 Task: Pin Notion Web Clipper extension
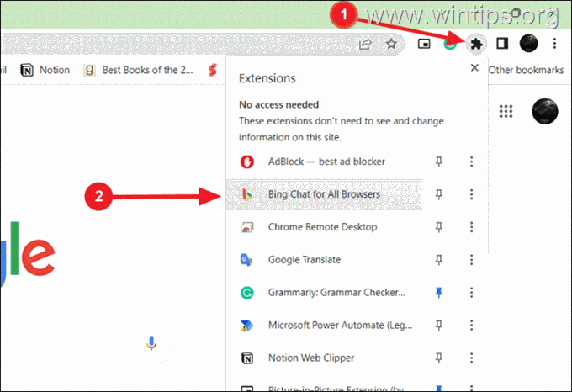tap(439, 358)
